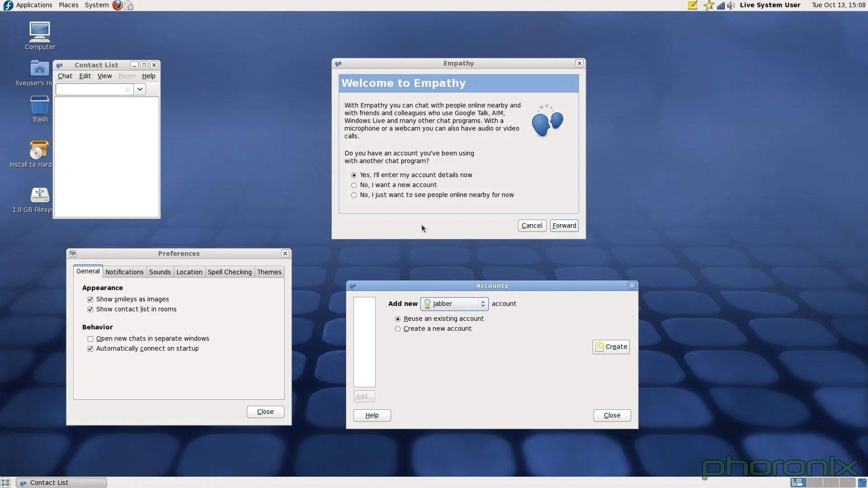Open the System menu in top panel
Screen dimensions: 868x488
point(96,5)
